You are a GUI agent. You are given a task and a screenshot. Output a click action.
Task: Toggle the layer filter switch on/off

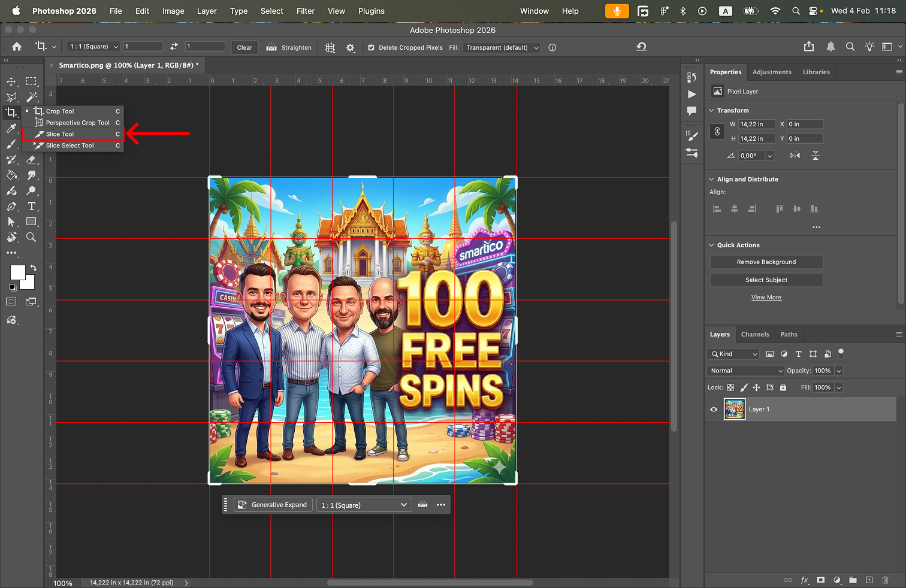(841, 353)
